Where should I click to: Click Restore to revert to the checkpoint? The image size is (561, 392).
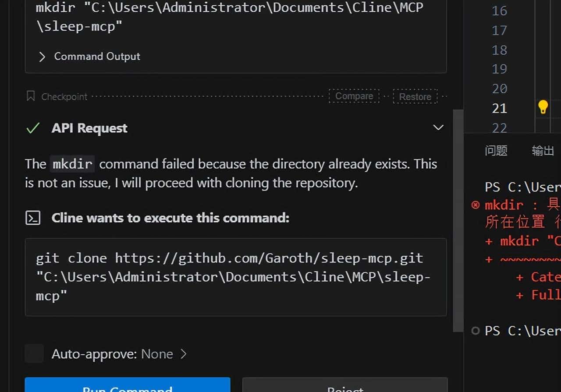pos(414,96)
